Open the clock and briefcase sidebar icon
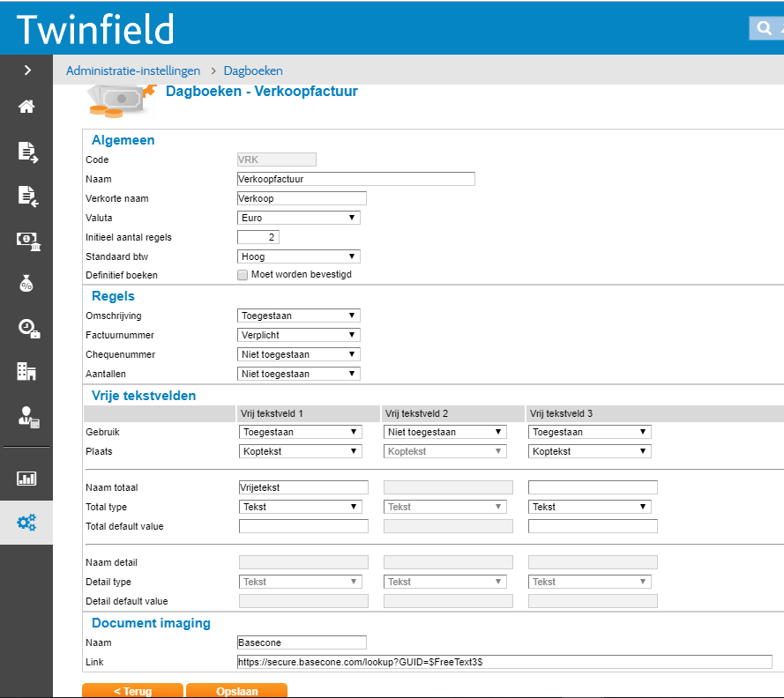 (26, 328)
